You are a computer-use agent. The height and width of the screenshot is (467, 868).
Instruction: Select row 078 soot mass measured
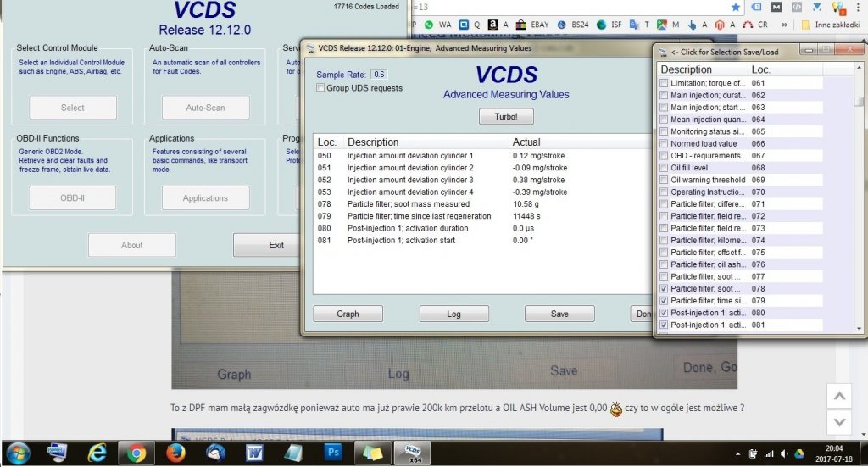point(481,204)
